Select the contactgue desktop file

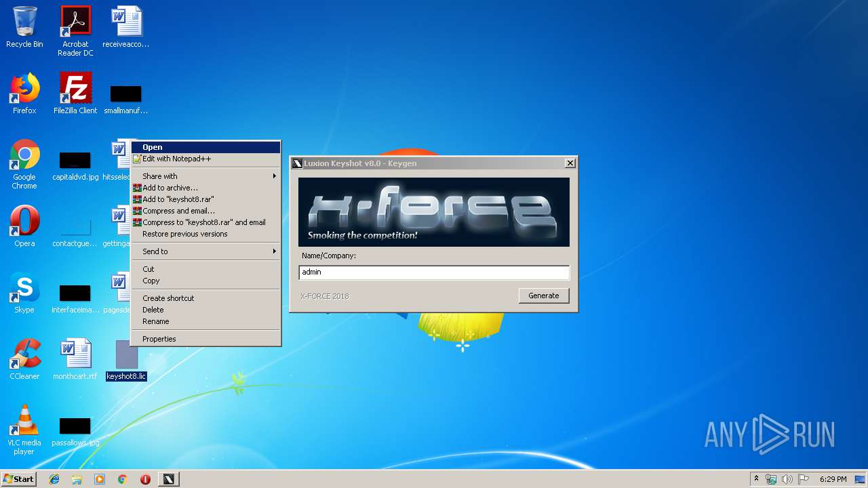75,232
